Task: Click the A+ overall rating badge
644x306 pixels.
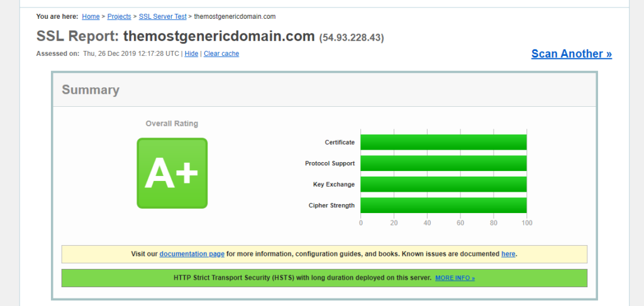Action: [x=172, y=173]
